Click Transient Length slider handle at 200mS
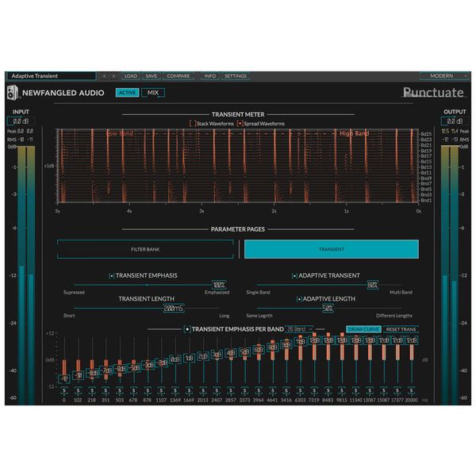The width and height of the screenshot is (476, 476). coord(174,309)
